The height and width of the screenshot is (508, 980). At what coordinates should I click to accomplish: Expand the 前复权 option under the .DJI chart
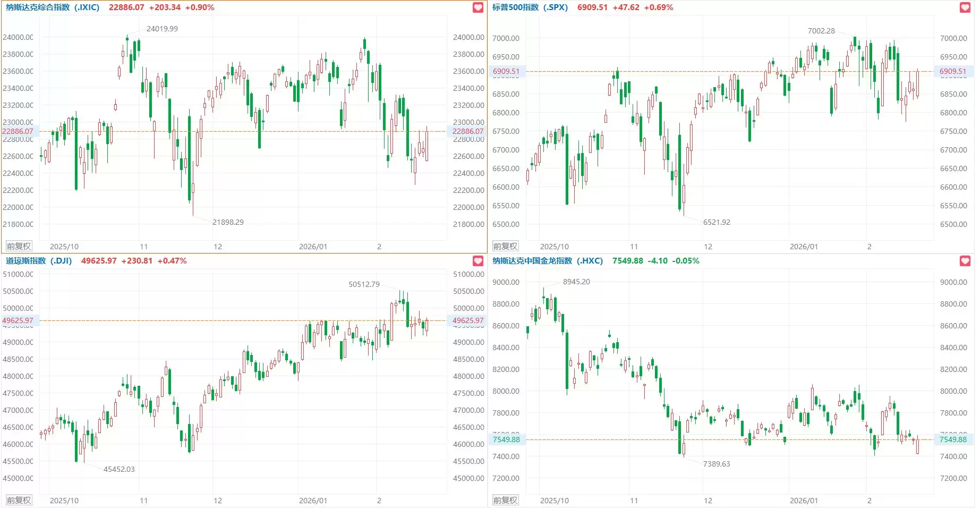[x=19, y=501]
